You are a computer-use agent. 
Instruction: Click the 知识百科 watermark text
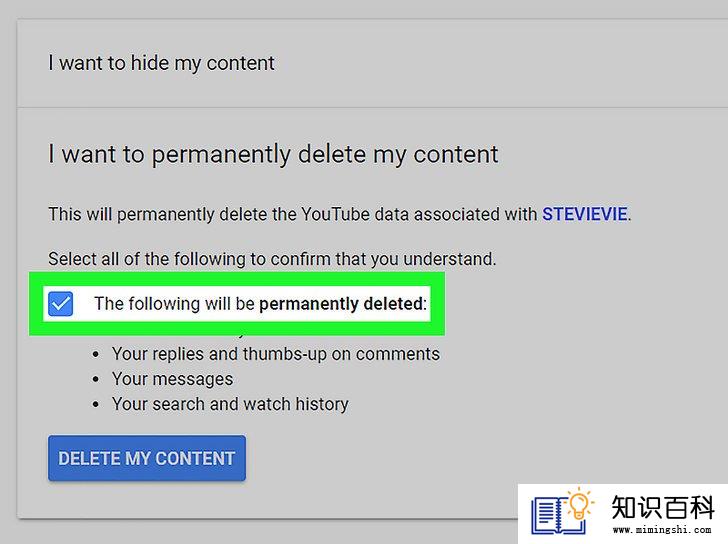[x=663, y=507]
